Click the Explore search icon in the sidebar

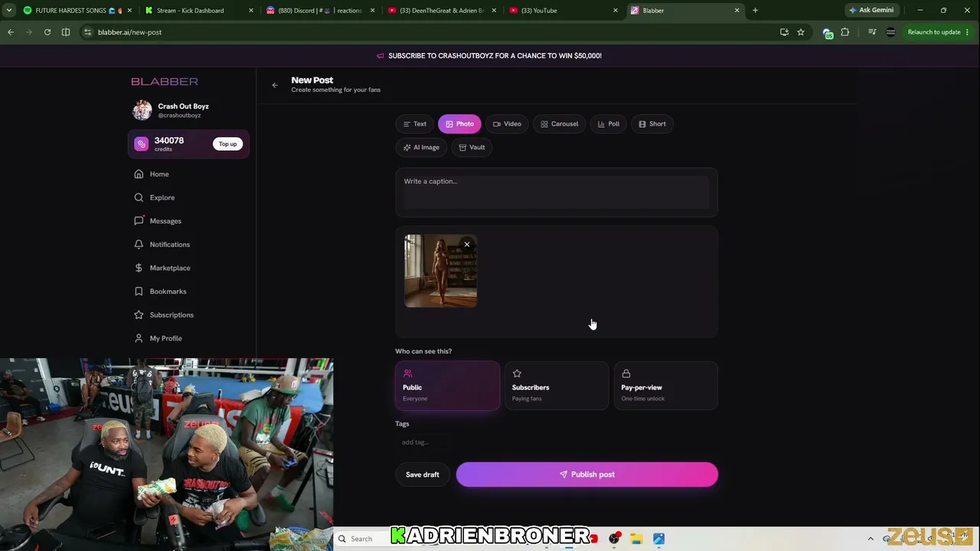pyautogui.click(x=139, y=197)
